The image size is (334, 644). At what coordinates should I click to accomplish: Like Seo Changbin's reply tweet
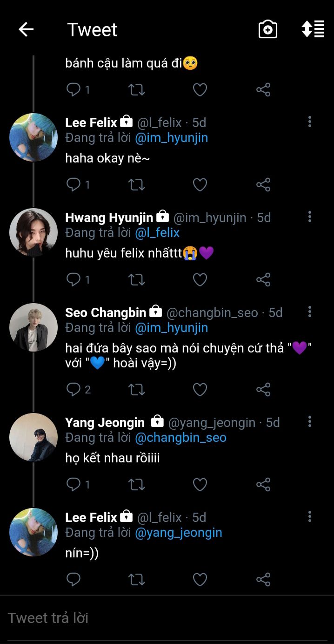click(200, 390)
